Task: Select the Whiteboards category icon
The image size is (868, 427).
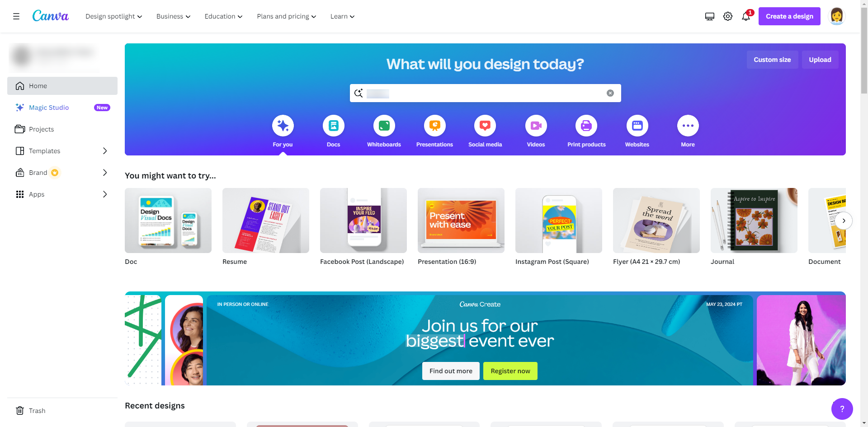Action: click(384, 126)
